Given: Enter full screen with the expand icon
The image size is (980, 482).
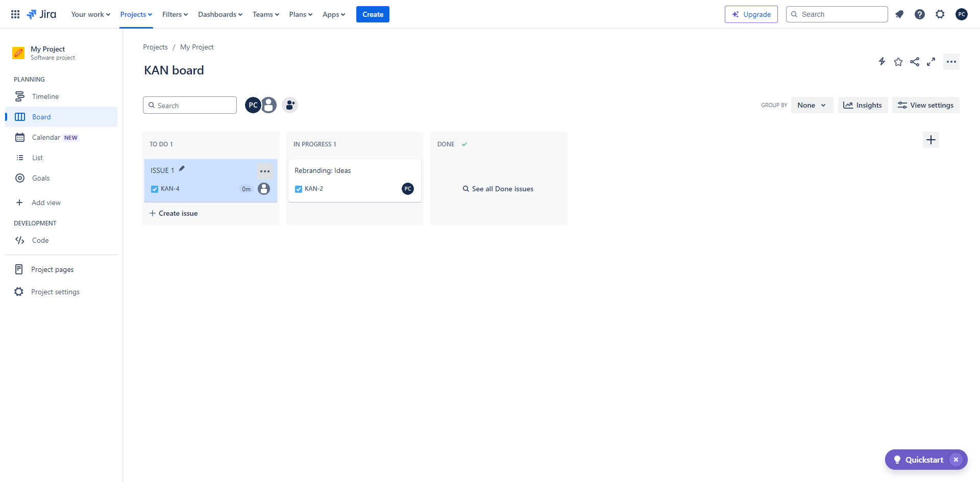Looking at the screenshot, I should 931,62.
